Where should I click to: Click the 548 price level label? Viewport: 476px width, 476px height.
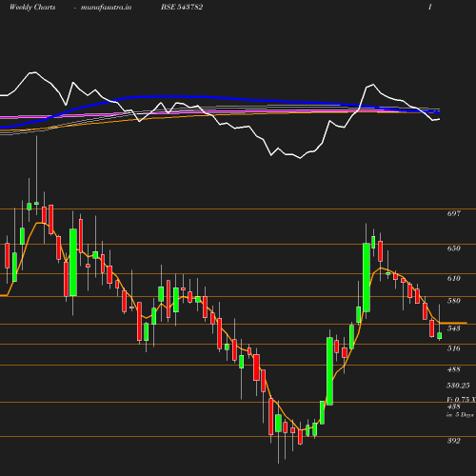454,328
